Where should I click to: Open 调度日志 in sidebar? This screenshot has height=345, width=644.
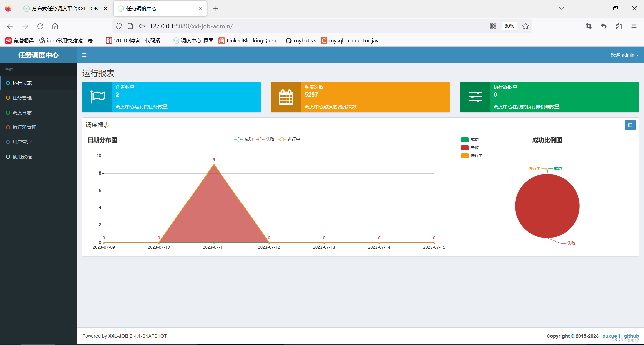39,113
